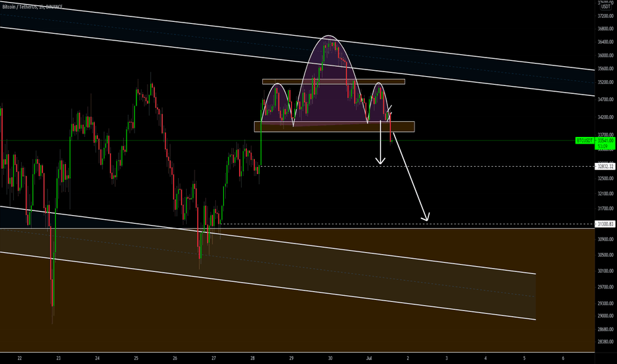Click the 36400.00 price axis label

click(606, 42)
